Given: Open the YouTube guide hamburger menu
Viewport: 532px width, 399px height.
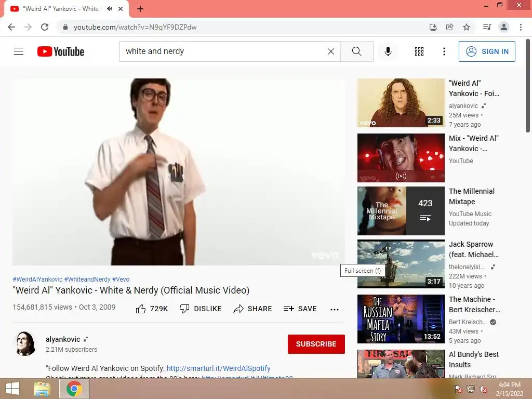Looking at the screenshot, I should (19, 51).
